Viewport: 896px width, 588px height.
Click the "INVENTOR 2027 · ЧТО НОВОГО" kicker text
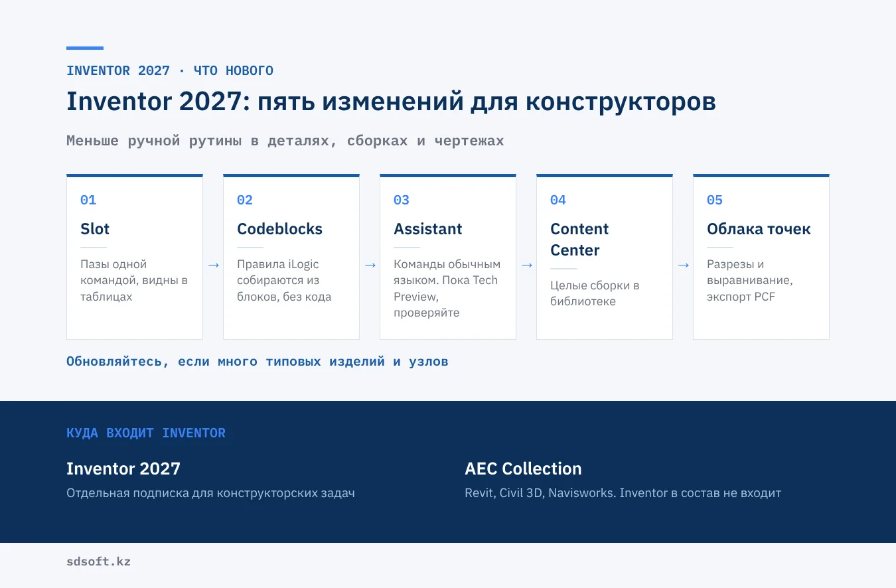[170, 71]
